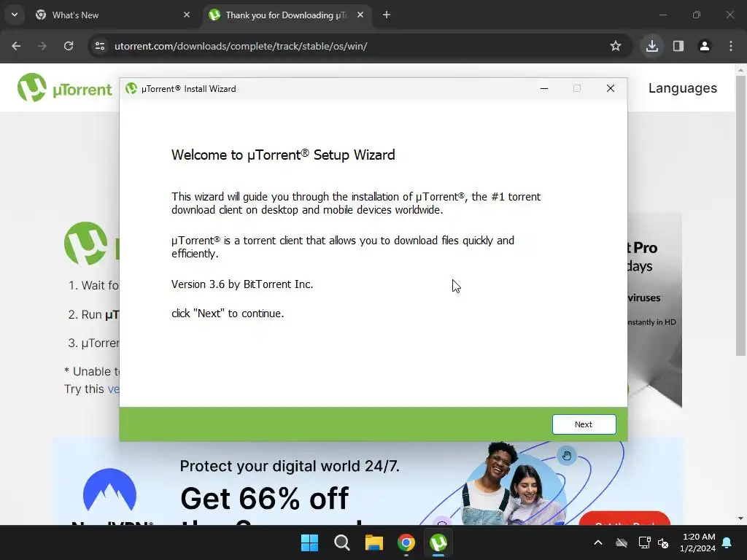Image resolution: width=747 pixels, height=560 pixels.
Task: Toggle Chrome side panel
Action: 678,46
